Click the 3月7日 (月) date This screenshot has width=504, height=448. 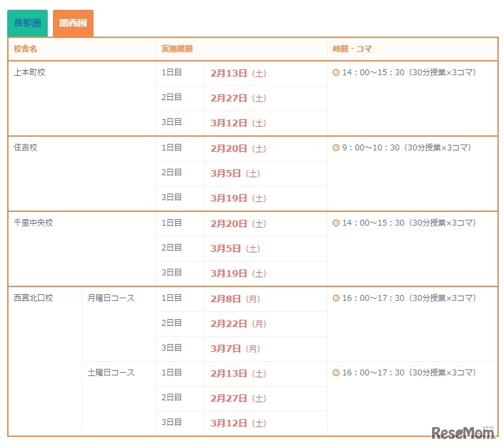coord(235,349)
